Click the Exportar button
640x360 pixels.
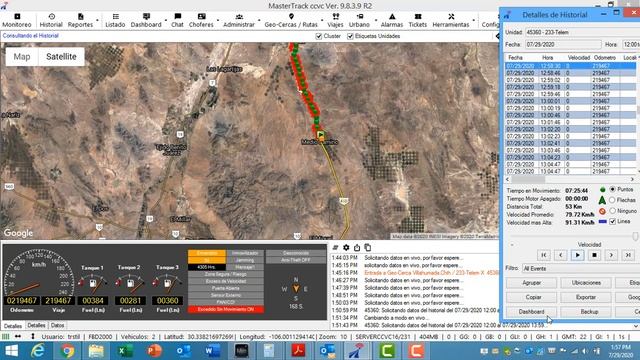click(586, 297)
